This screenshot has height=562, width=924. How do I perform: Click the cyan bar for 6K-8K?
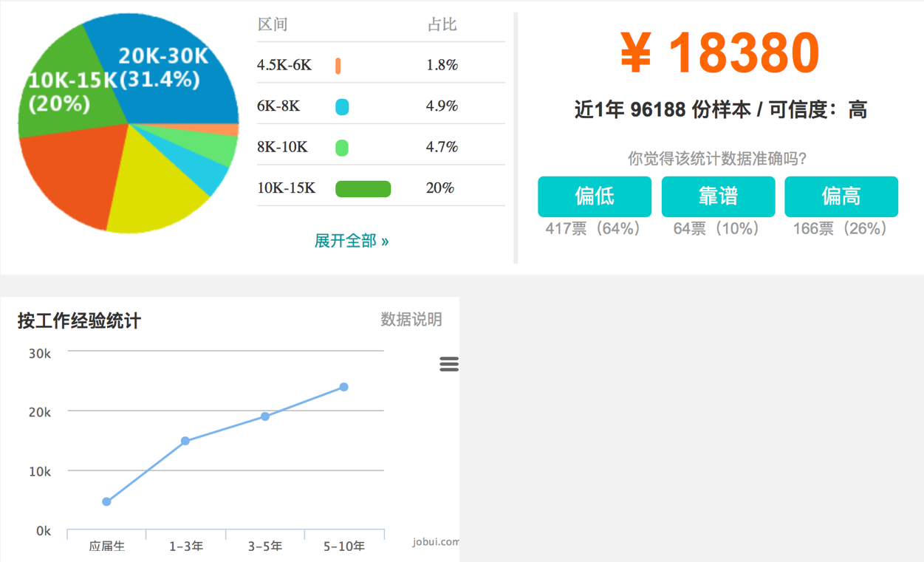click(x=342, y=107)
